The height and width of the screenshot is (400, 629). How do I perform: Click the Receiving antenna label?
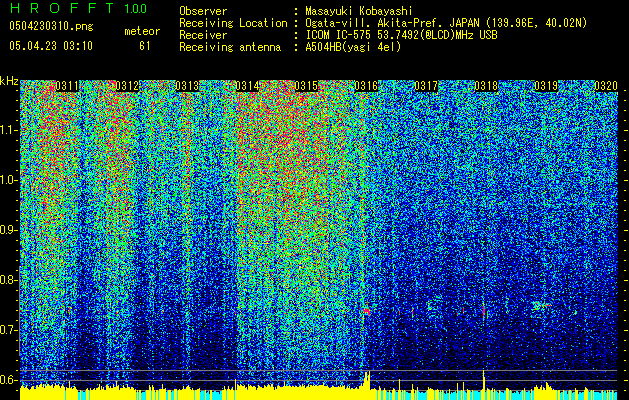[230, 47]
